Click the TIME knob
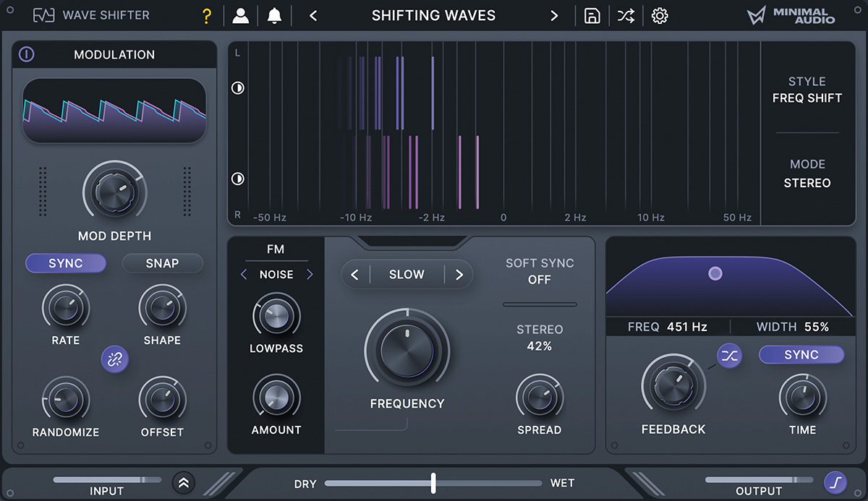Viewport: 868px width, 501px height. point(802,397)
